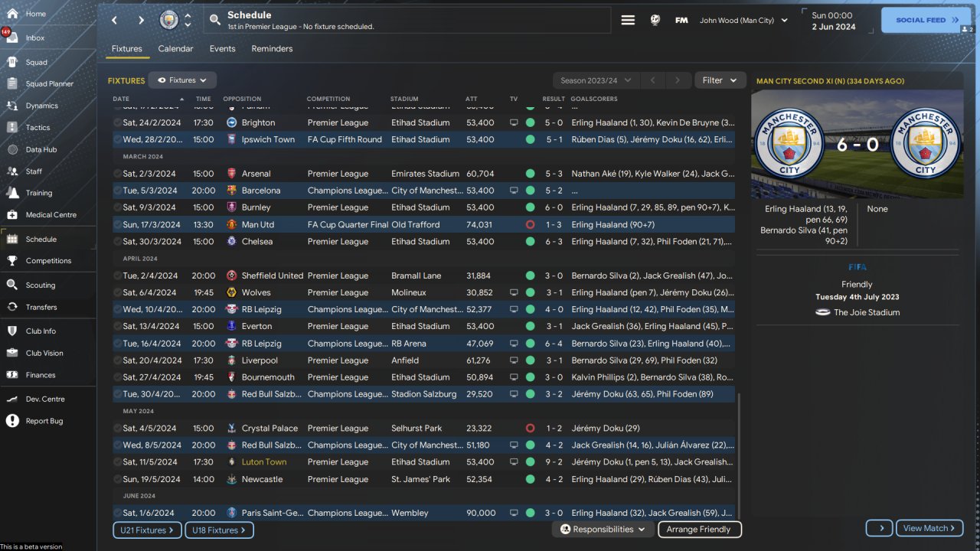Switch to the Reminders tab

click(272, 49)
